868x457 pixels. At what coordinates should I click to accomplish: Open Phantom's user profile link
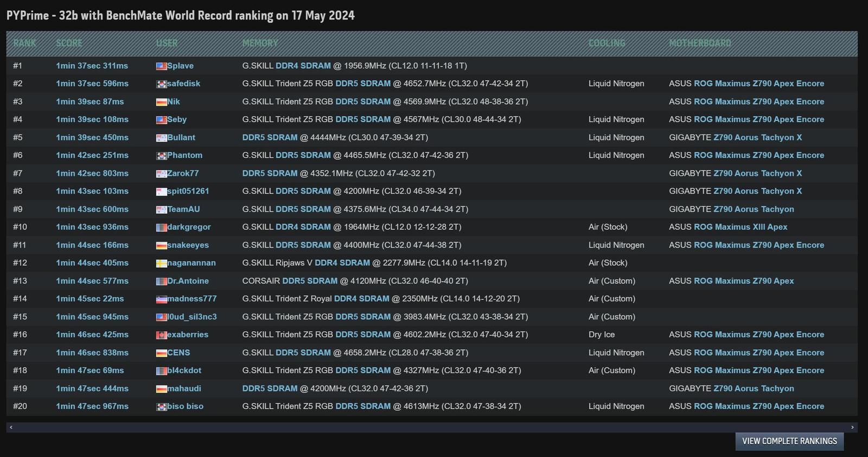coord(184,155)
